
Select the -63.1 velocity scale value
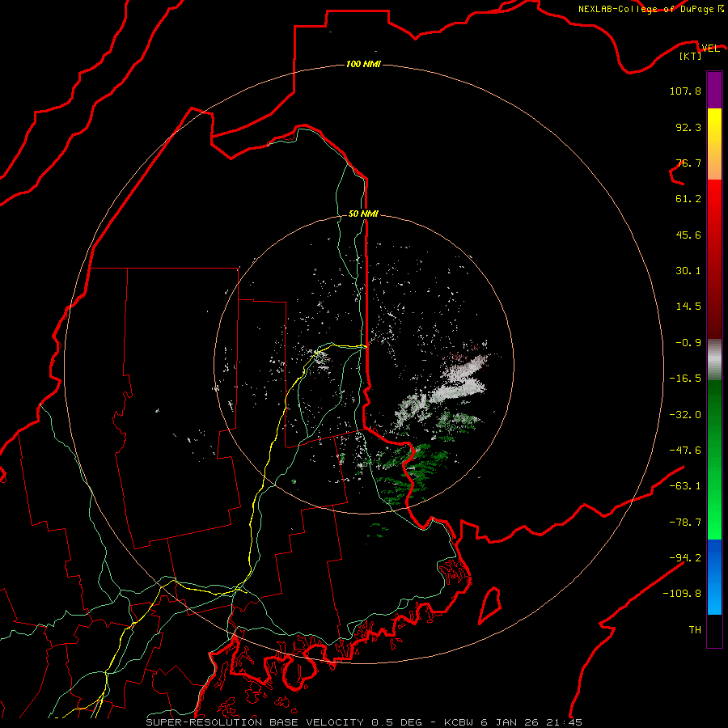click(685, 486)
